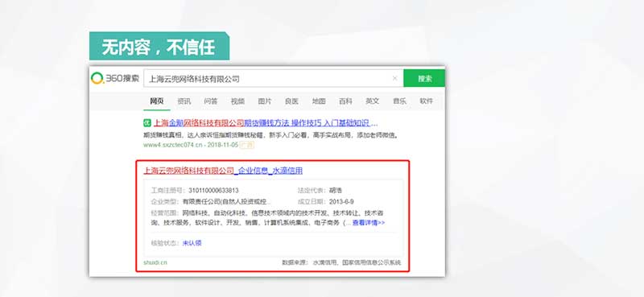Open the 软件 tab

[427, 101]
